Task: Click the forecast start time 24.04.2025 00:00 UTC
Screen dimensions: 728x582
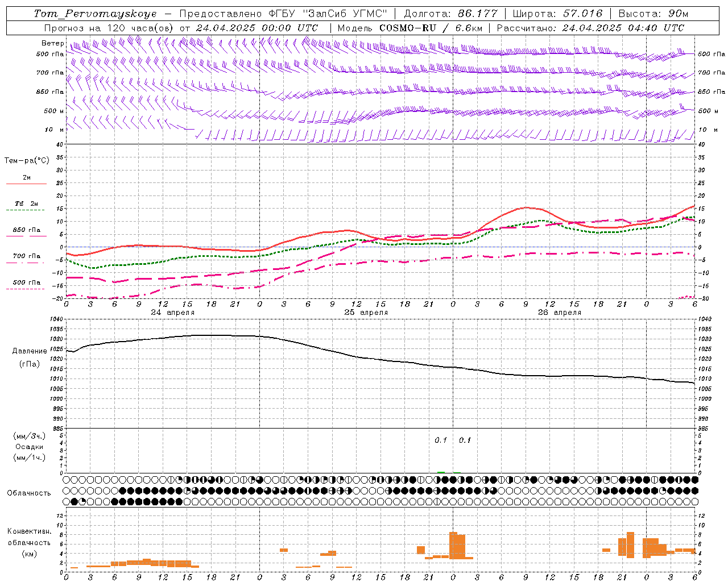Action: pos(257,28)
